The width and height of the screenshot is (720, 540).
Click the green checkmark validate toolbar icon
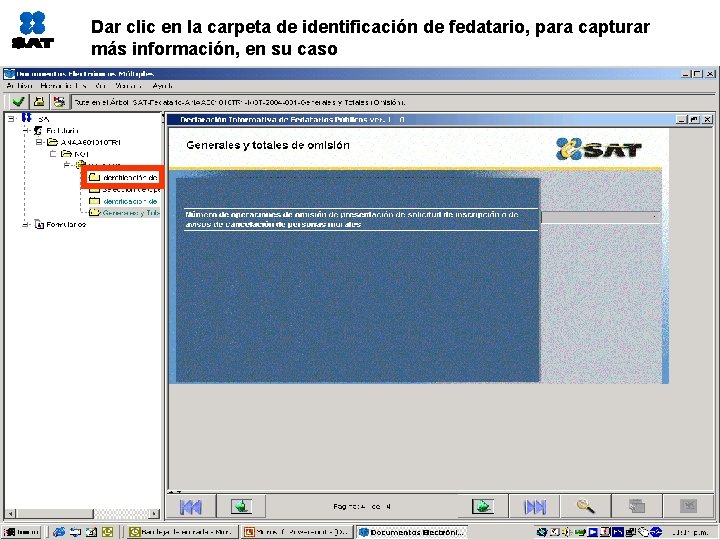click(x=19, y=102)
